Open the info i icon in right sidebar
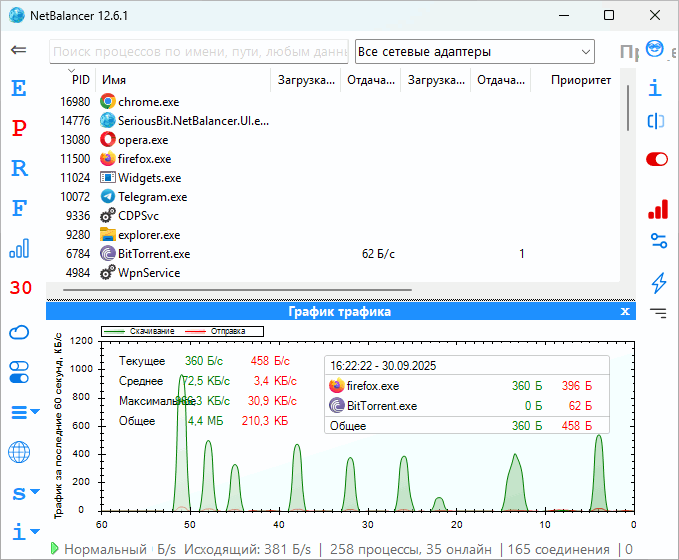The width and height of the screenshot is (679, 560). pos(655,87)
